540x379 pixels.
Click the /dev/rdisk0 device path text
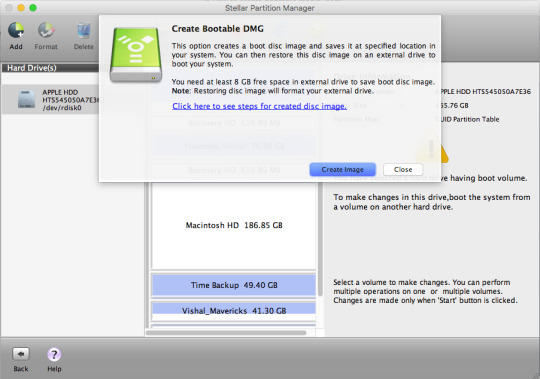(62, 108)
